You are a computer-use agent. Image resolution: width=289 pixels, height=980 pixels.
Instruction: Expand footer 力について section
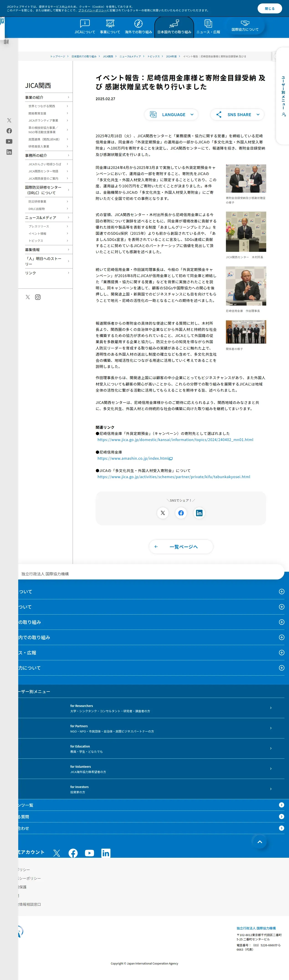281,668
